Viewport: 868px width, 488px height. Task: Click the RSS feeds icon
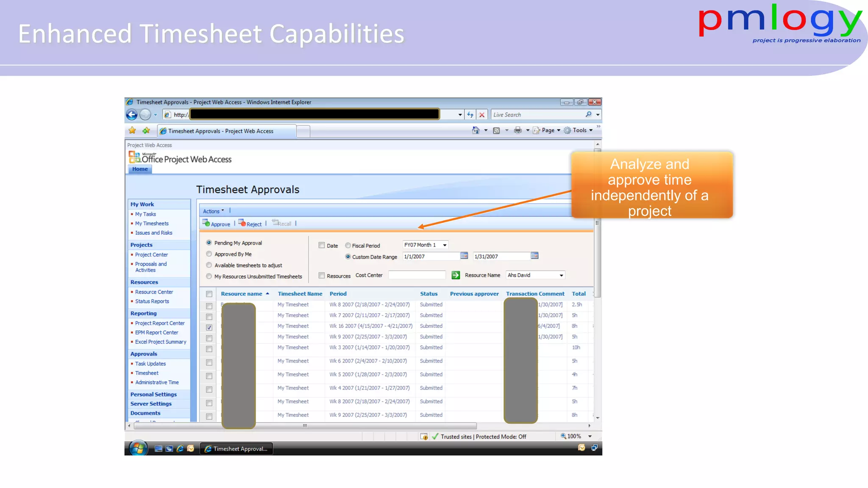(496, 130)
